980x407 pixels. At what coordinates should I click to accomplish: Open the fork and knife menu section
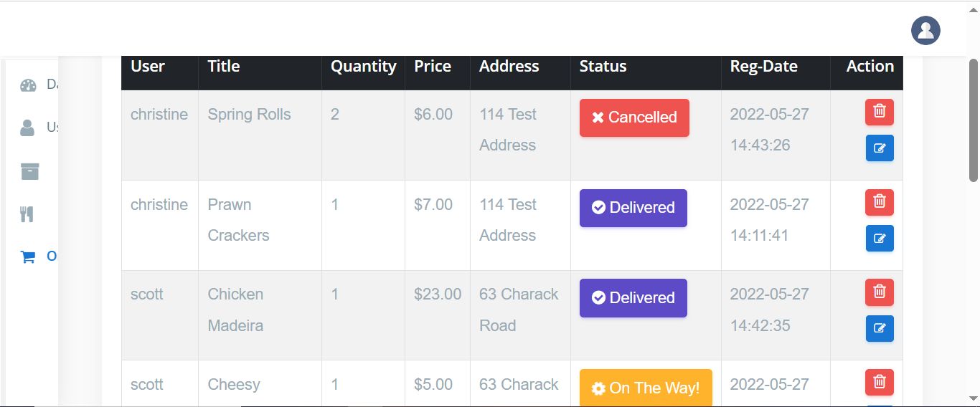(27, 214)
